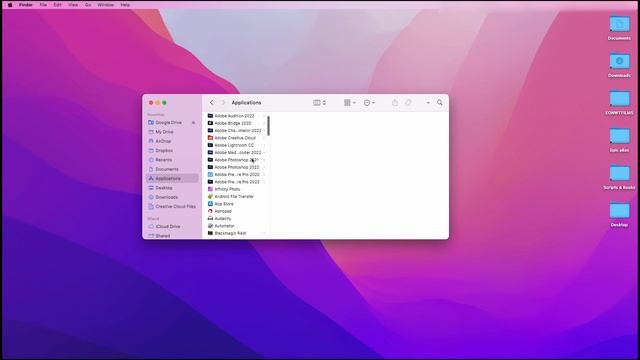The image size is (640, 360).
Task: Open the Finder menu in menu bar
Action: (26, 5)
